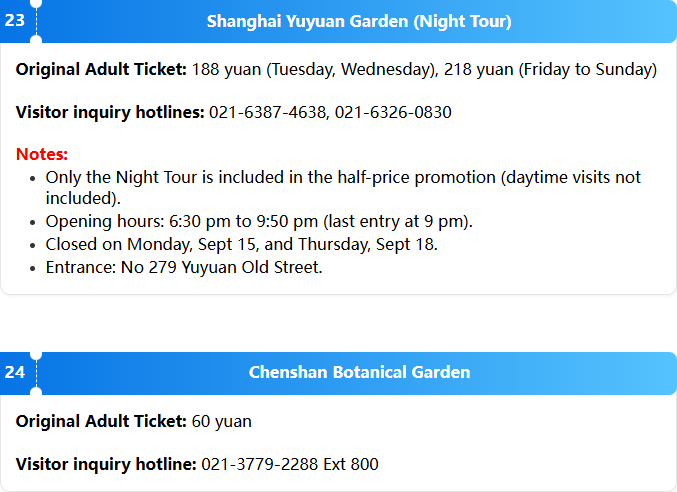Screen dimensions: 677x492
Task: Click the number 24 badge
Action: coord(15,372)
